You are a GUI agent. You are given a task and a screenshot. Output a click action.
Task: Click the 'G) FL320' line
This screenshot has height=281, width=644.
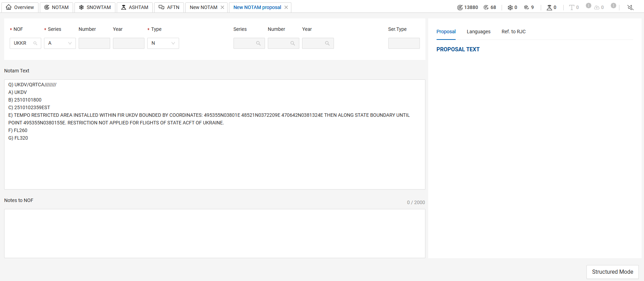pos(18,138)
